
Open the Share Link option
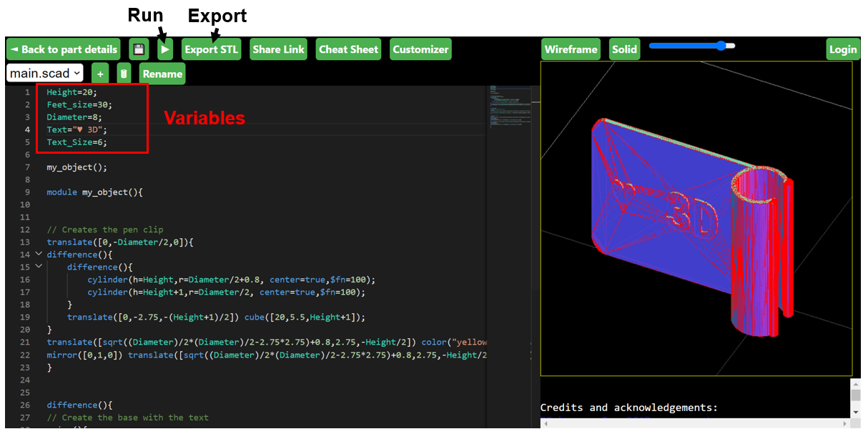pyautogui.click(x=278, y=49)
